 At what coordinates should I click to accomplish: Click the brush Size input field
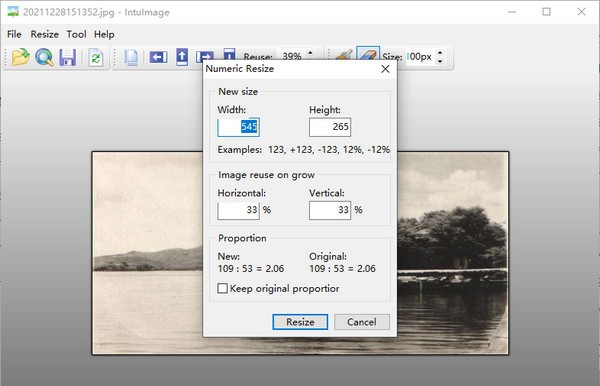click(420, 57)
